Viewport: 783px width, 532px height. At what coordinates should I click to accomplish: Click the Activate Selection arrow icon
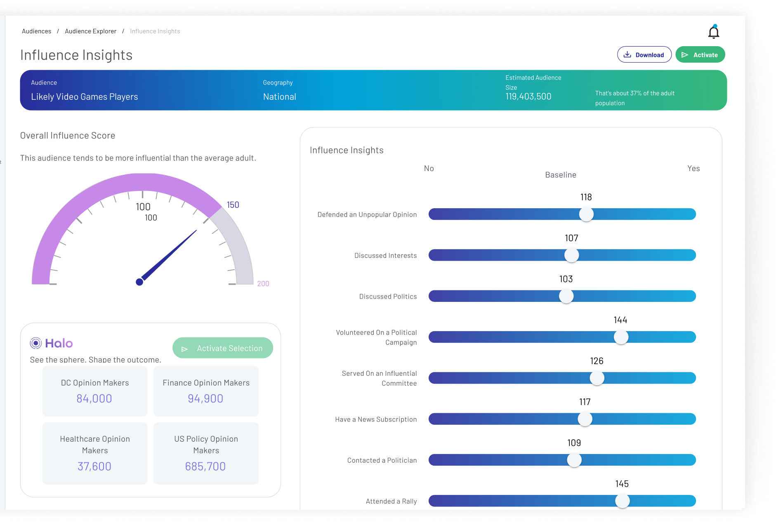click(x=184, y=349)
